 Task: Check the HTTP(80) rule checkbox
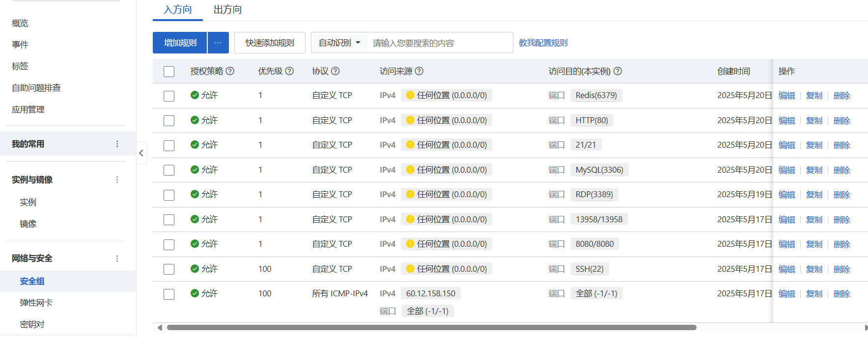pos(169,121)
